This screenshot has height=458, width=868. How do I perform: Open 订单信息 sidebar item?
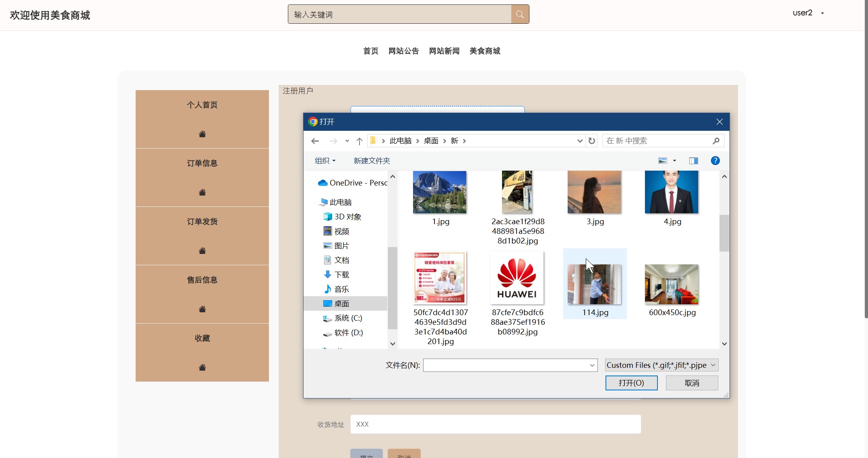pos(202,163)
